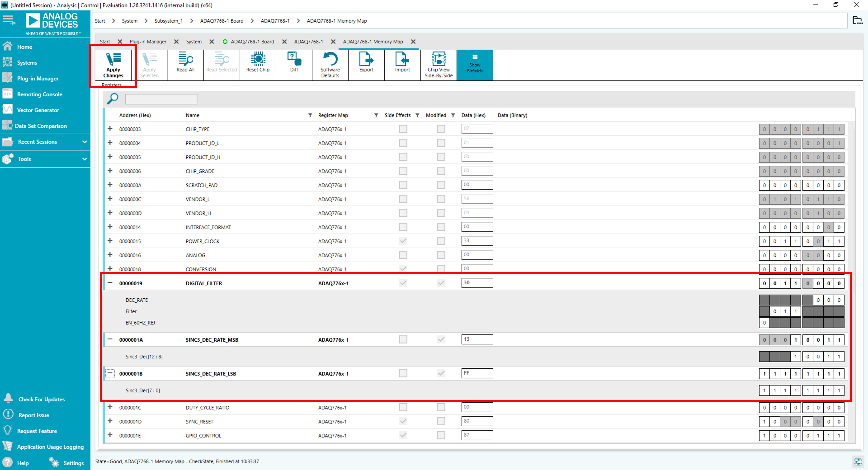The height and width of the screenshot is (470, 868).
Task: Collapse the DIGITAL_FILTER register row
Action: click(110, 283)
